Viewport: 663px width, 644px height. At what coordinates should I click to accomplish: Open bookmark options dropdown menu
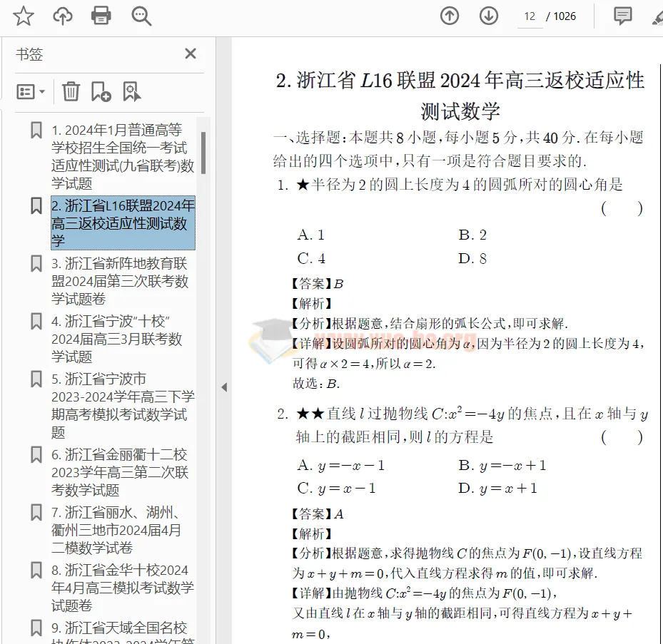[x=31, y=91]
